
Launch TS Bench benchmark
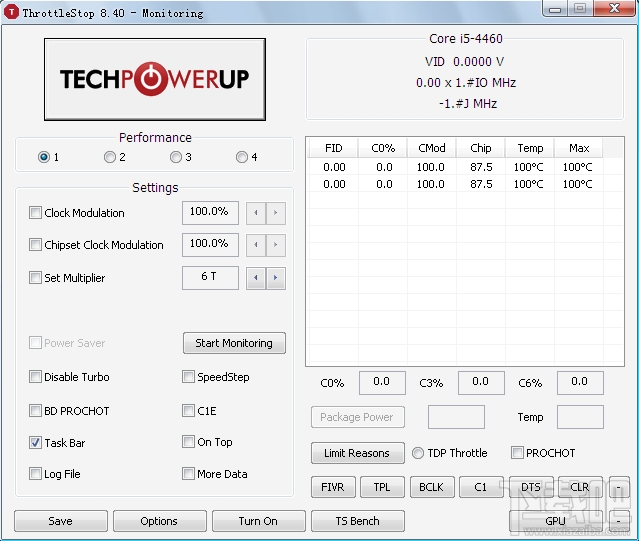(357, 521)
